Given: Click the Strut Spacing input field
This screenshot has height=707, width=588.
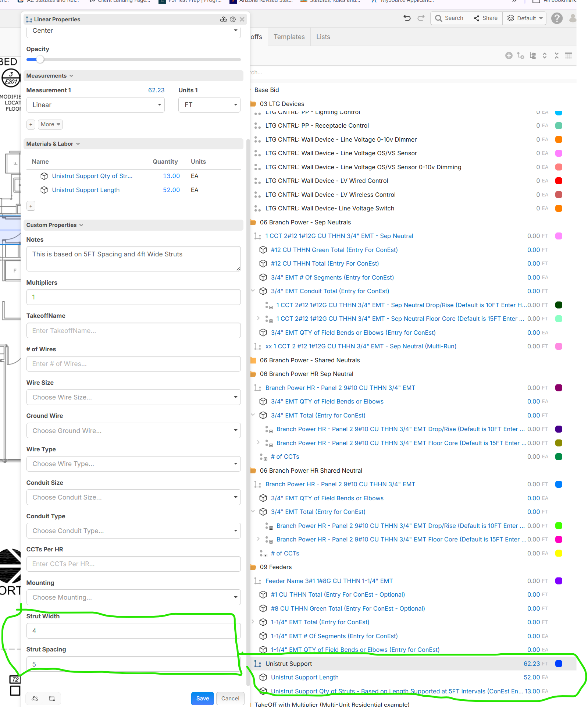Looking at the screenshot, I should pyautogui.click(x=133, y=664).
